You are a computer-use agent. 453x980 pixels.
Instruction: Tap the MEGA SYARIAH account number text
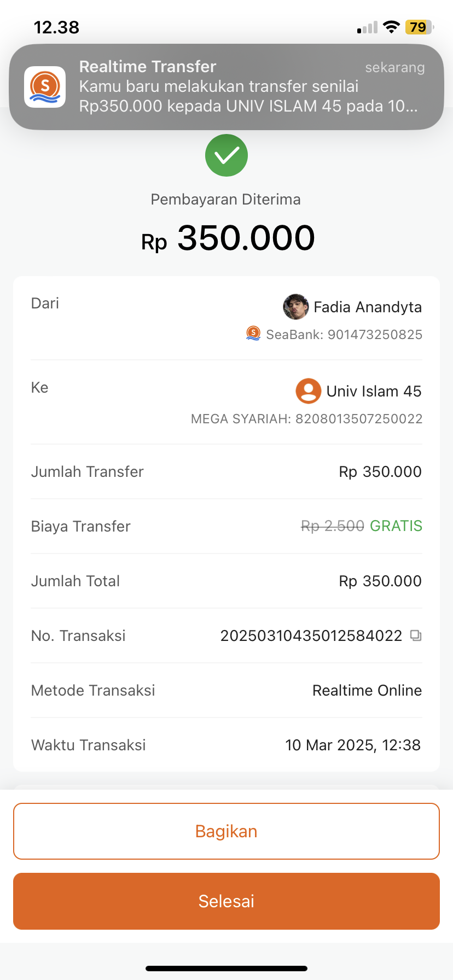[x=307, y=419]
